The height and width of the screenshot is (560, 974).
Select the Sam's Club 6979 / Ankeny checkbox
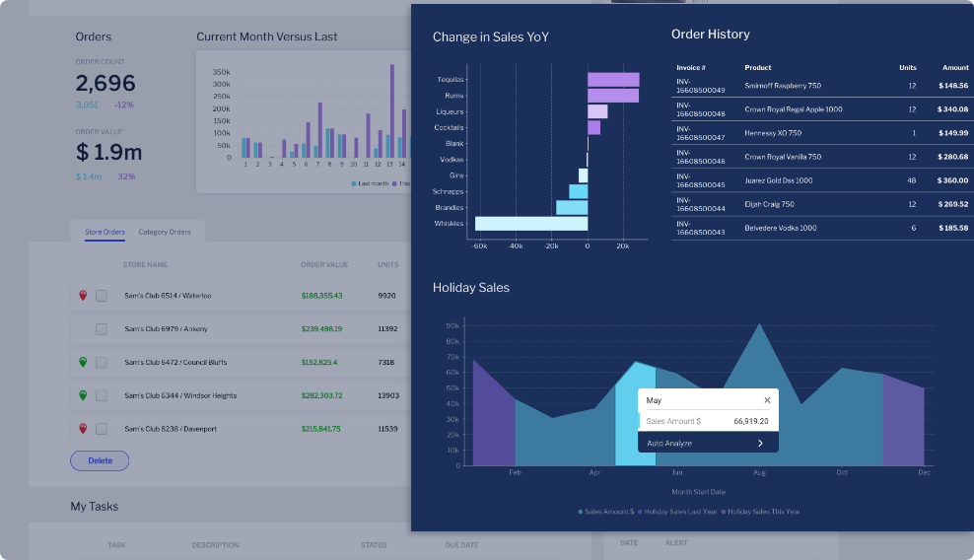[x=102, y=329]
